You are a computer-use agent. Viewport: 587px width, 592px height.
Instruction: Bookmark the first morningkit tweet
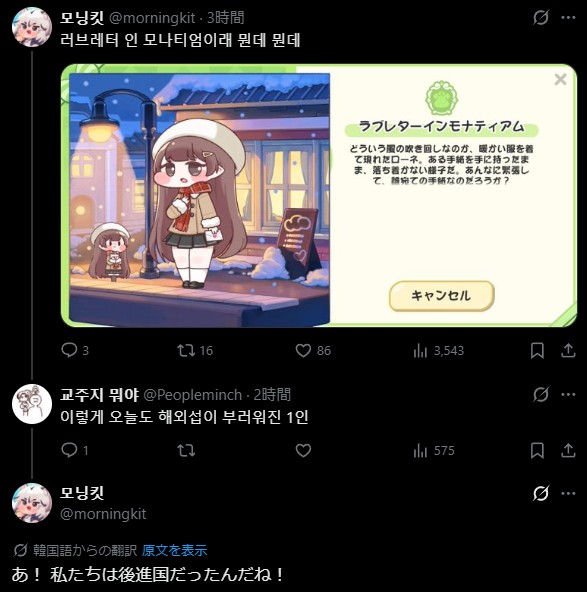coord(537,351)
